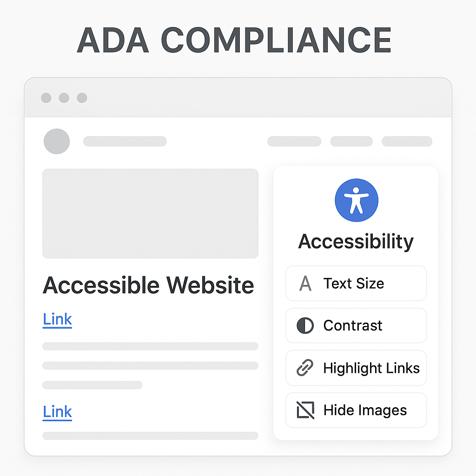Click the crossed-out image icon
The width and height of the screenshot is (476, 476).
(305, 410)
